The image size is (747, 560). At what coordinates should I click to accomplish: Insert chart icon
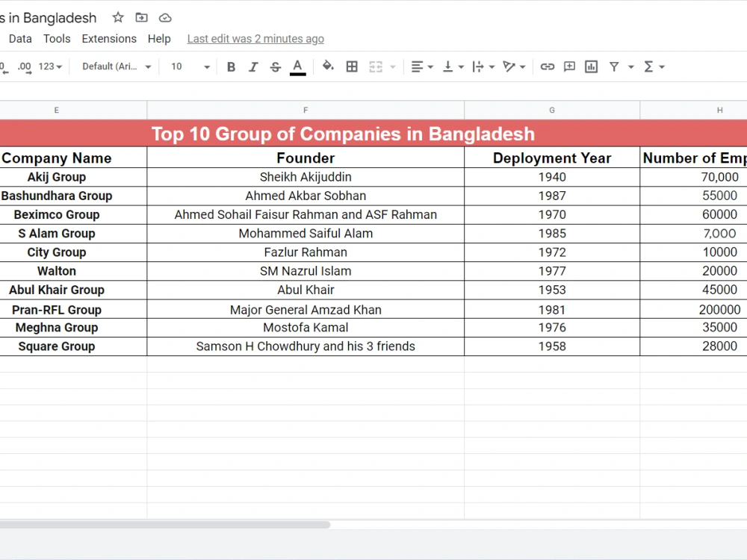591,66
